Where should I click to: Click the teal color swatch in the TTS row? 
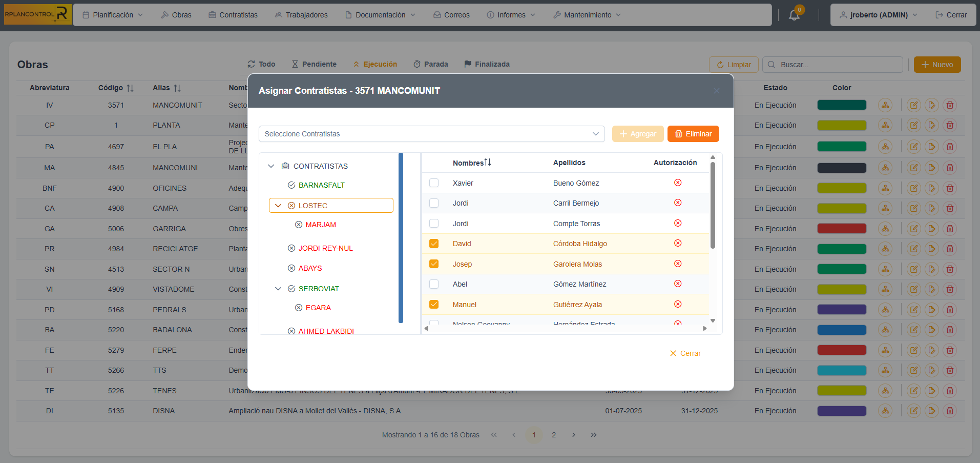(842, 370)
